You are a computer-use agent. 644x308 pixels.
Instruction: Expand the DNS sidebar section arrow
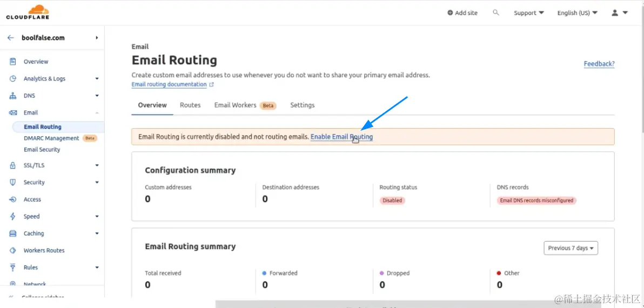point(97,96)
